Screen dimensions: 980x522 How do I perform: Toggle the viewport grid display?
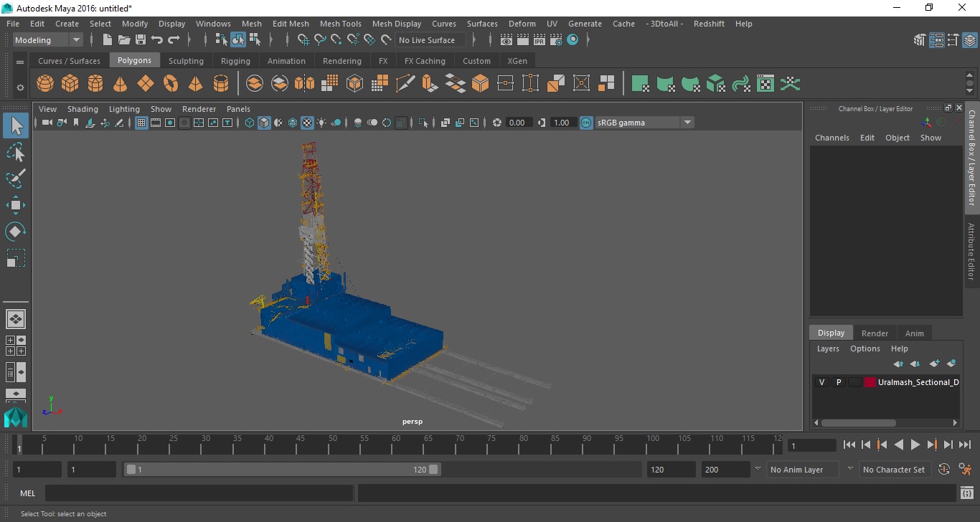pyautogui.click(x=141, y=123)
